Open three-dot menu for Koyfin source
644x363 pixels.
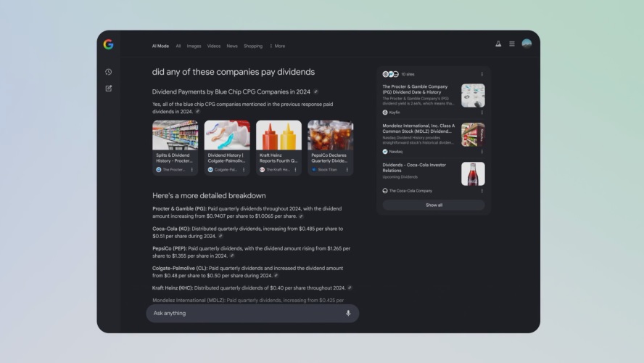pos(482,113)
